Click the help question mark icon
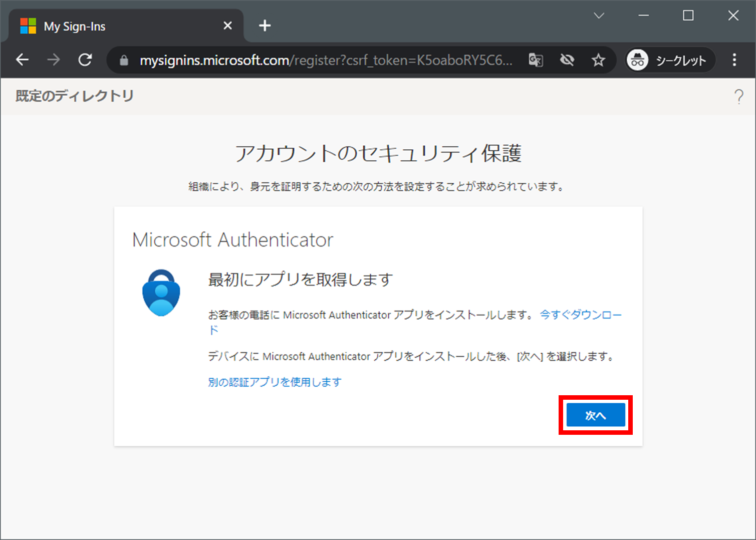756x540 pixels. click(x=739, y=96)
